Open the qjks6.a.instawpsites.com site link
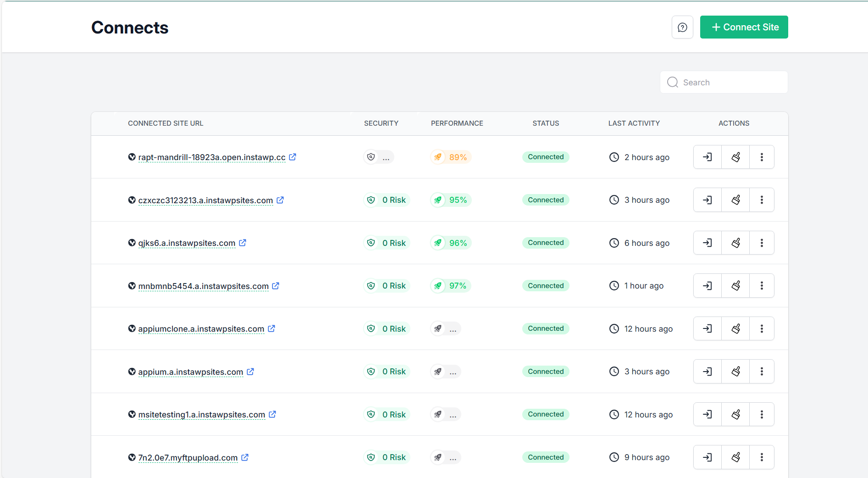 coord(187,243)
